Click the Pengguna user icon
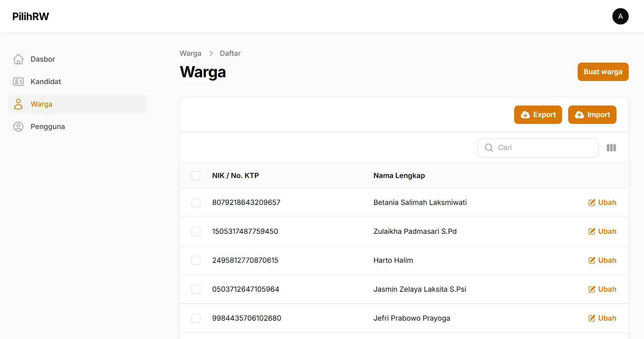The image size is (644, 339). (x=18, y=126)
